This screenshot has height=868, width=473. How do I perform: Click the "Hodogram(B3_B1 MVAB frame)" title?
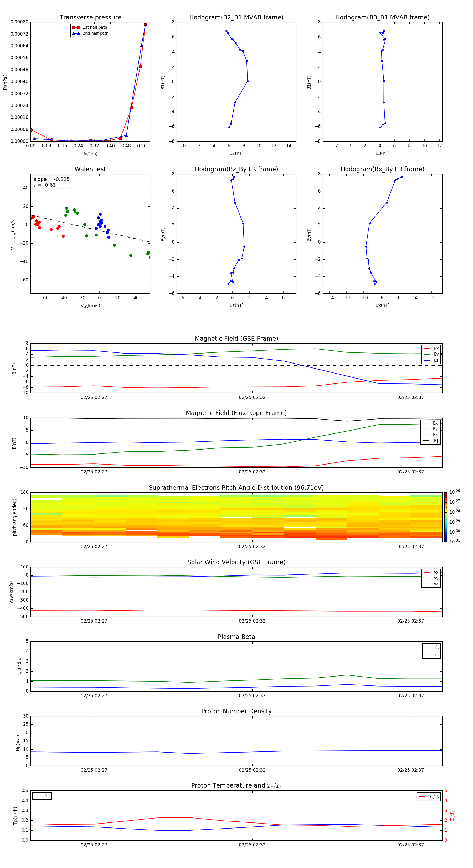pos(382,18)
